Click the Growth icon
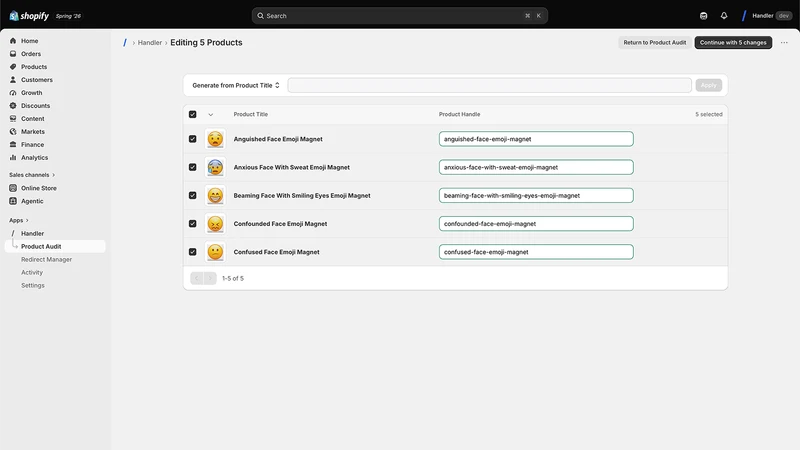 click(x=13, y=93)
